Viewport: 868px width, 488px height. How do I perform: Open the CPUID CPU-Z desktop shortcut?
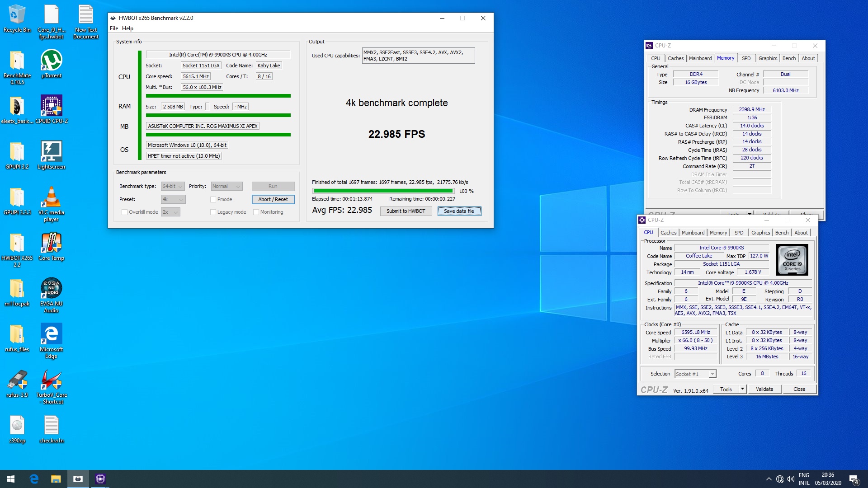[x=52, y=109]
